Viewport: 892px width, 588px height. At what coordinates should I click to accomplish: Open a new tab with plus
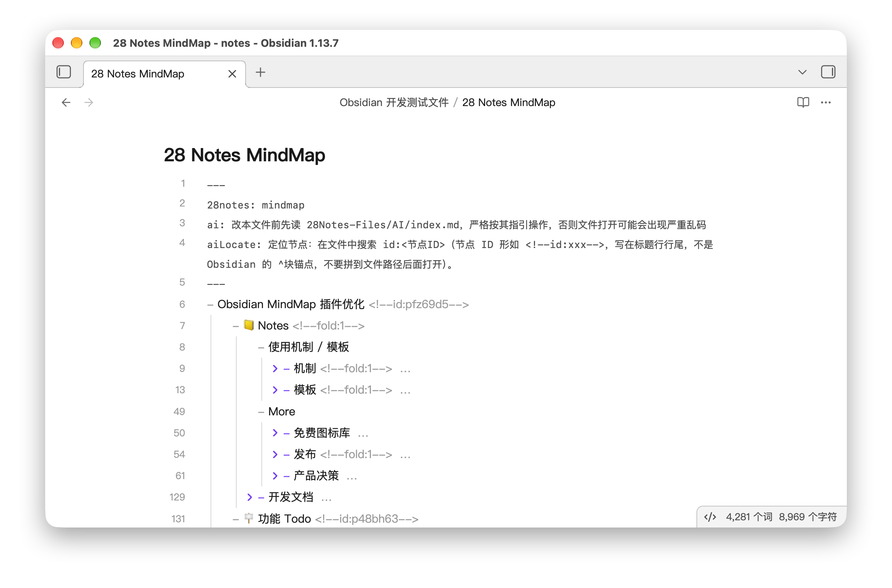(261, 72)
